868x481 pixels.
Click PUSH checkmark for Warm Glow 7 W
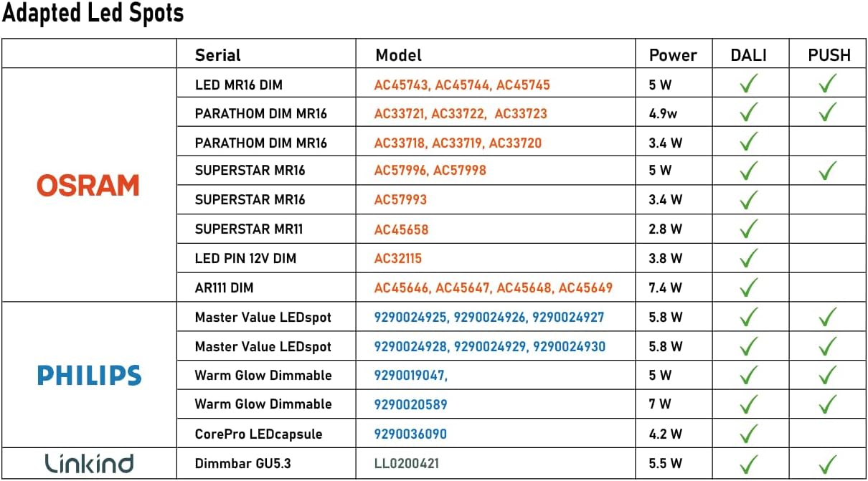pyautogui.click(x=828, y=404)
